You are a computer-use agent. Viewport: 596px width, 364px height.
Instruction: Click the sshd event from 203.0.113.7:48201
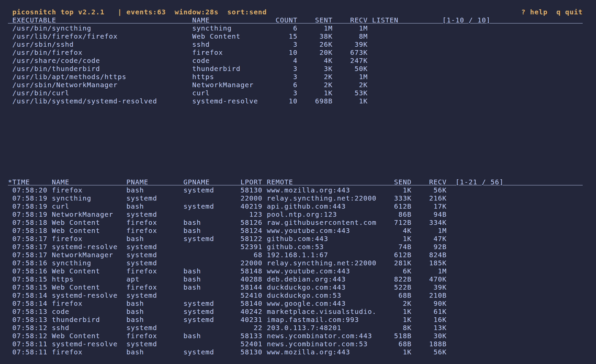click(295, 328)
